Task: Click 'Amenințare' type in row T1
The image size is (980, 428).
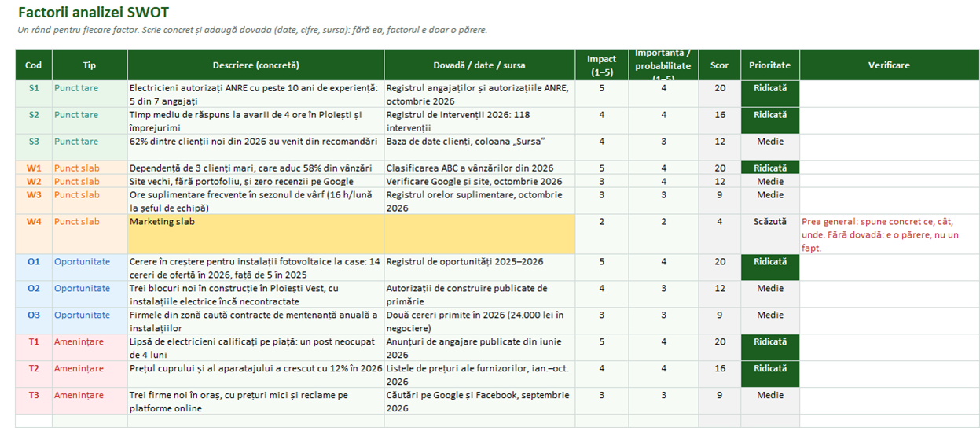Action: coord(90,348)
